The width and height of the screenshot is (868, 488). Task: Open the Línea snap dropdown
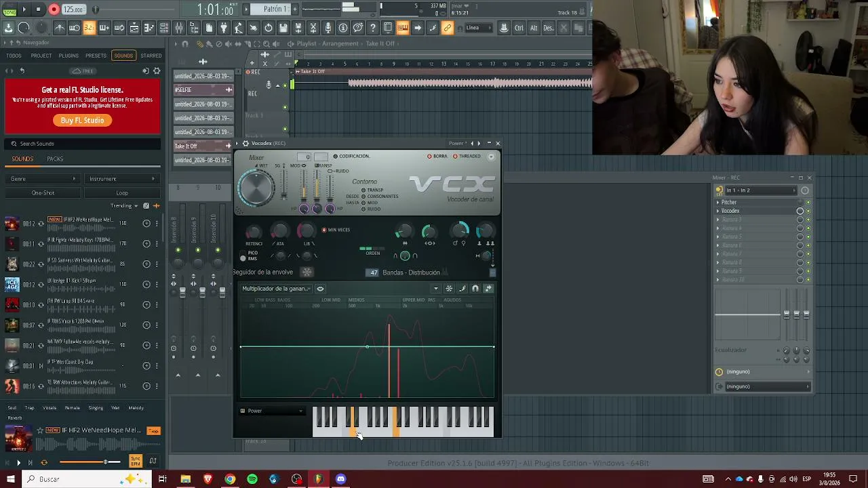[x=479, y=28]
